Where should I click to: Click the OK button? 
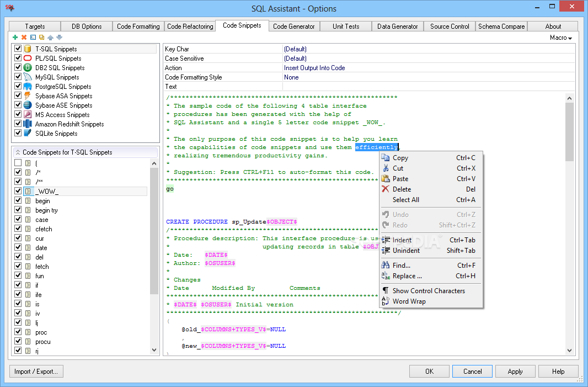point(429,371)
